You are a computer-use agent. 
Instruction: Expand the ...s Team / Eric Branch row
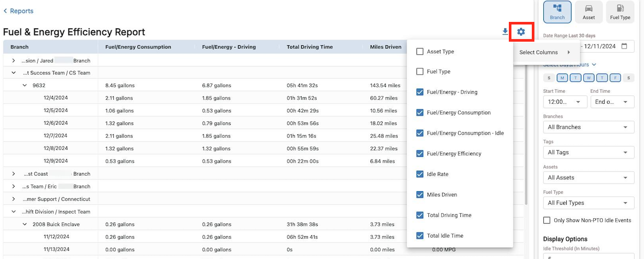[14, 187]
